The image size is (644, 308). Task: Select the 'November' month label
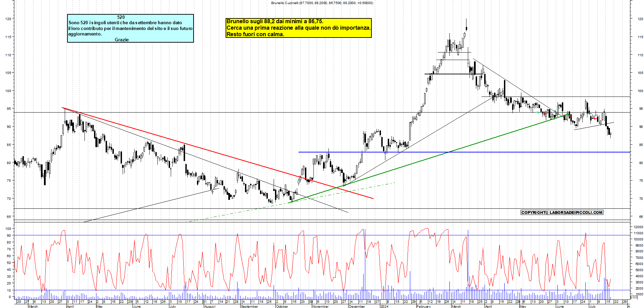click(320, 306)
